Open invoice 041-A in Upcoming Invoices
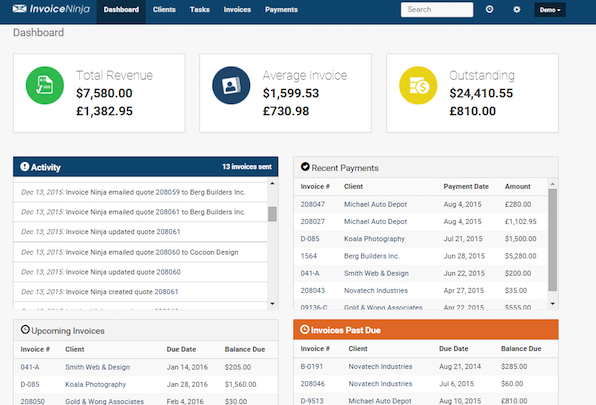This screenshot has width=596, height=405. [30, 367]
